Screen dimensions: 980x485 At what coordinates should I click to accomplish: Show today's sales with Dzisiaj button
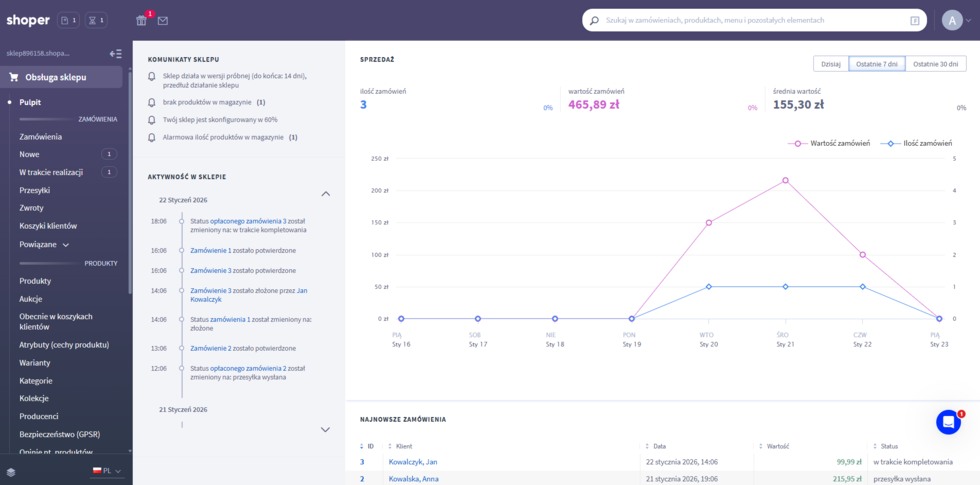(x=830, y=64)
